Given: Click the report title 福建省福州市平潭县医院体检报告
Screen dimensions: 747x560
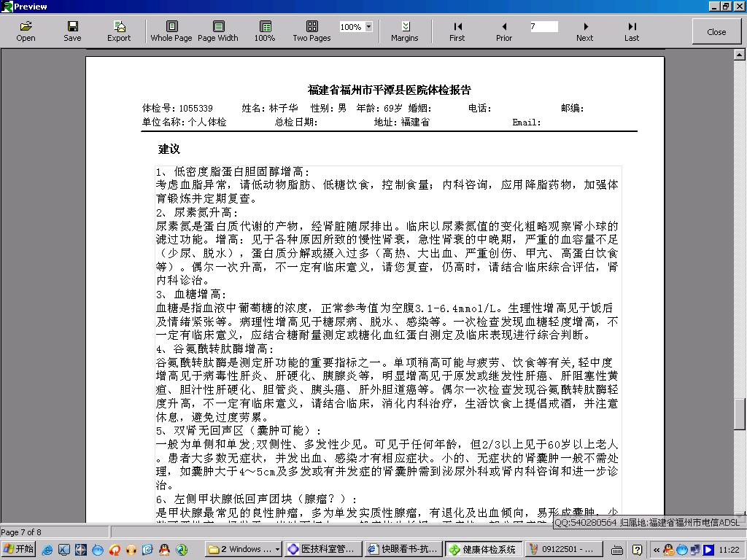Looking at the screenshot, I should click(x=390, y=90).
